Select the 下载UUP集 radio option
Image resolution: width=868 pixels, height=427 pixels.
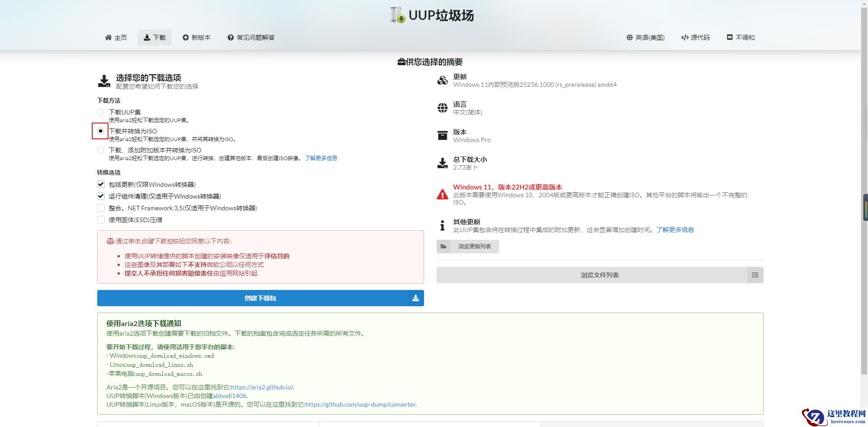click(x=100, y=112)
